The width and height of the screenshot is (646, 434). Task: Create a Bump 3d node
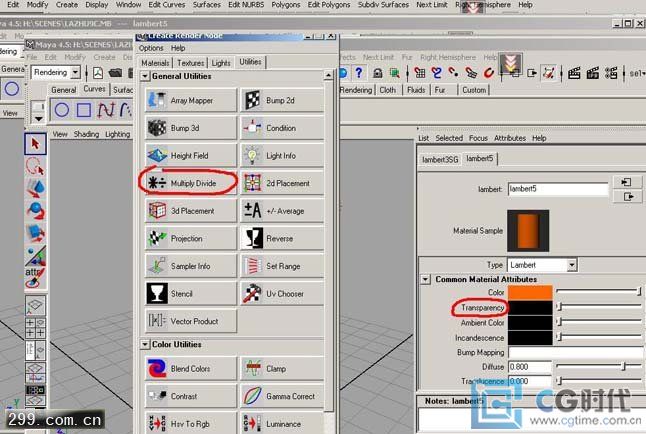point(191,128)
